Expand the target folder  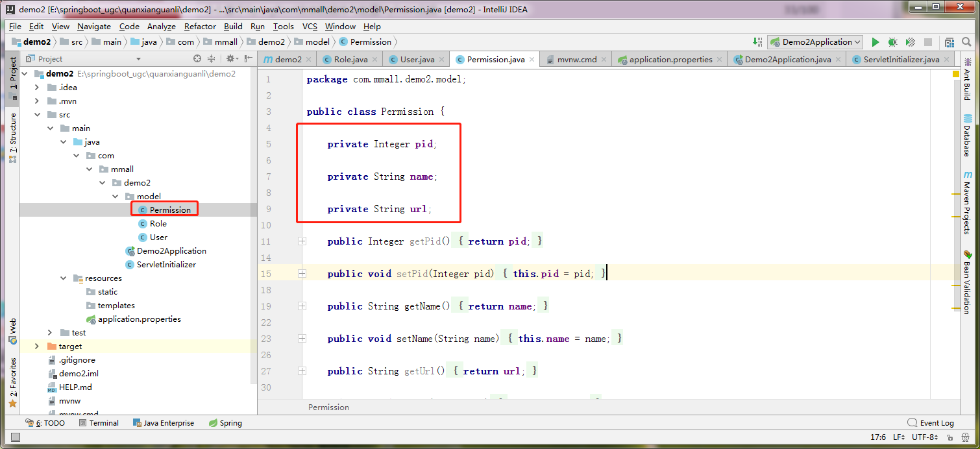pos(37,346)
